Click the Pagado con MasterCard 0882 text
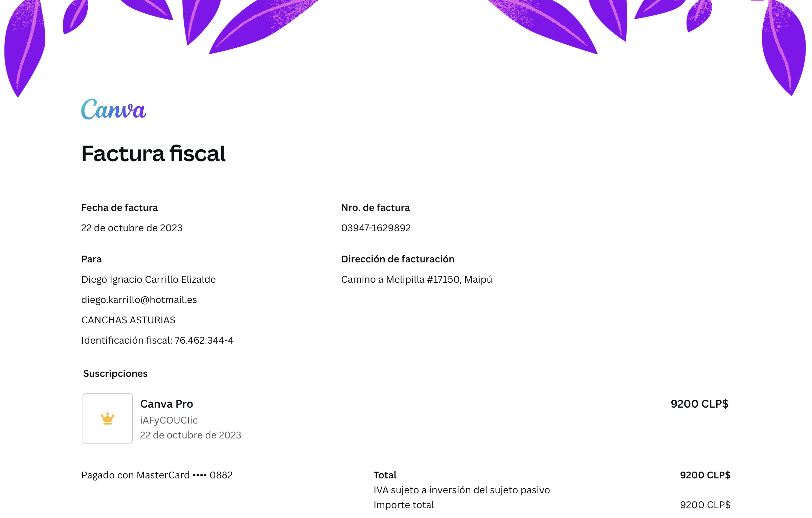The image size is (812, 518). tap(157, 475)
